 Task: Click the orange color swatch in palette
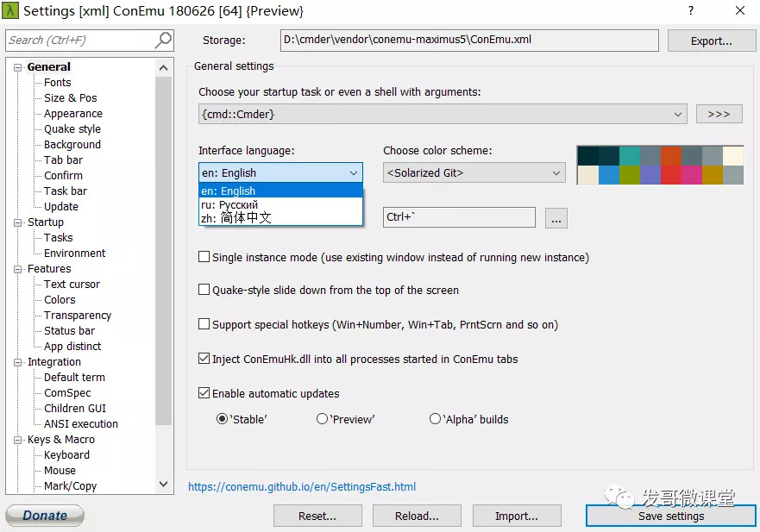pyautogui.click(x=670, y=155)
